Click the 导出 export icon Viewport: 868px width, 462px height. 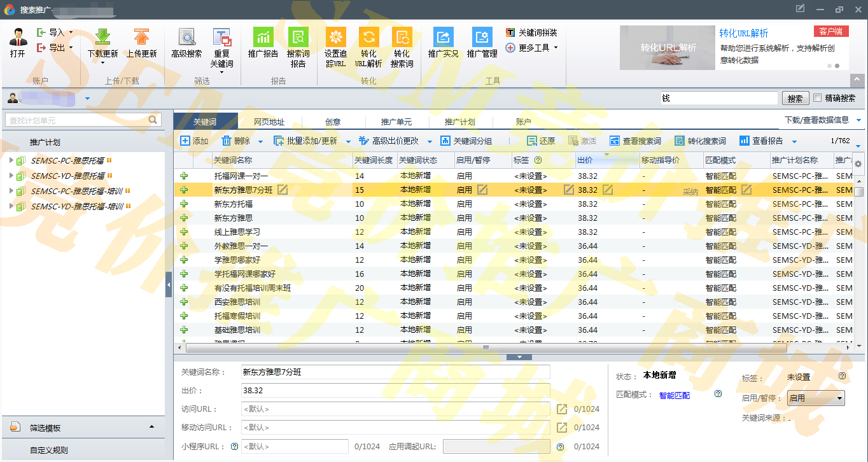[42, 48]
